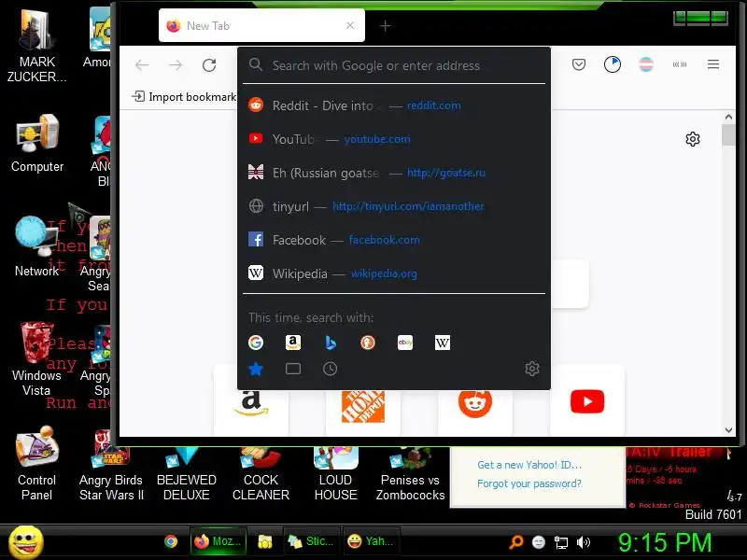Click the smiley face Start button

pos(26,542)
